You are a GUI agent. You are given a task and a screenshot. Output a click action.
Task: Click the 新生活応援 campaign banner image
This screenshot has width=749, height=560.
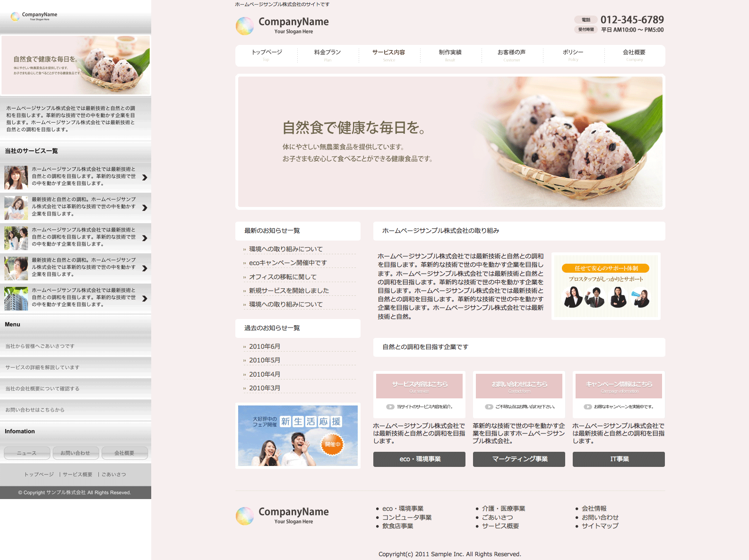(x=298, y=435)
